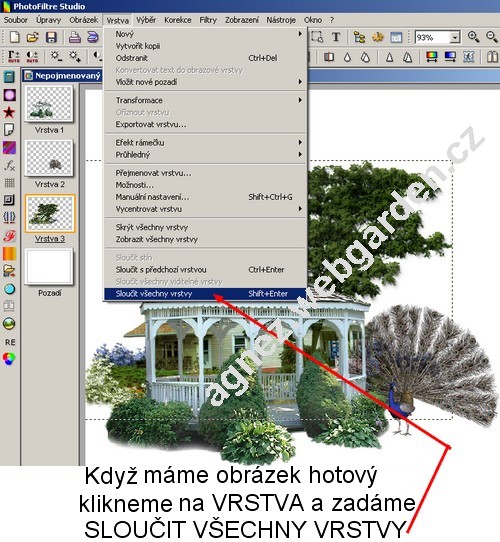The height and width of the screenshot is (542, 500).
Task: Select the Text tool icon
Action: click(x=336, y=37)
